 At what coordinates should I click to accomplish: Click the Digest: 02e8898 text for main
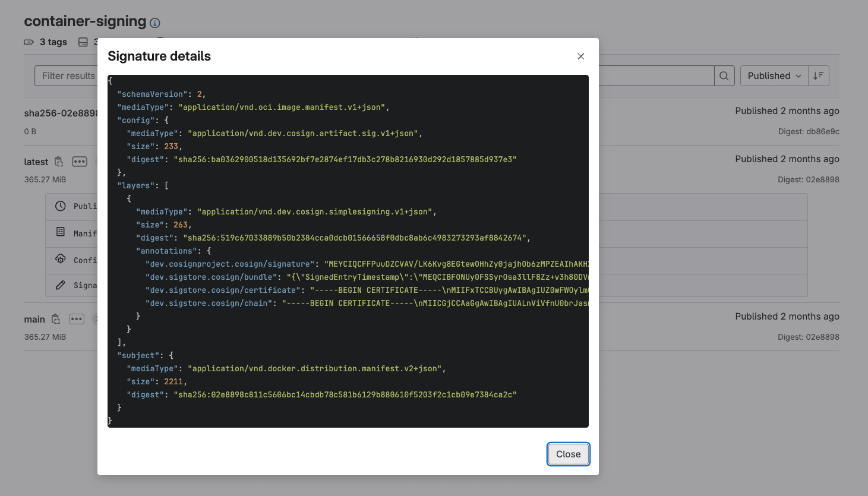click(x=809, y=337)
